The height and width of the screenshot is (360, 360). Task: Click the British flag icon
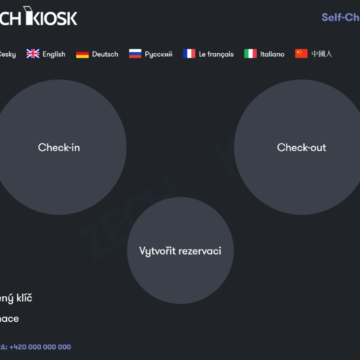(x=33, y=54)
